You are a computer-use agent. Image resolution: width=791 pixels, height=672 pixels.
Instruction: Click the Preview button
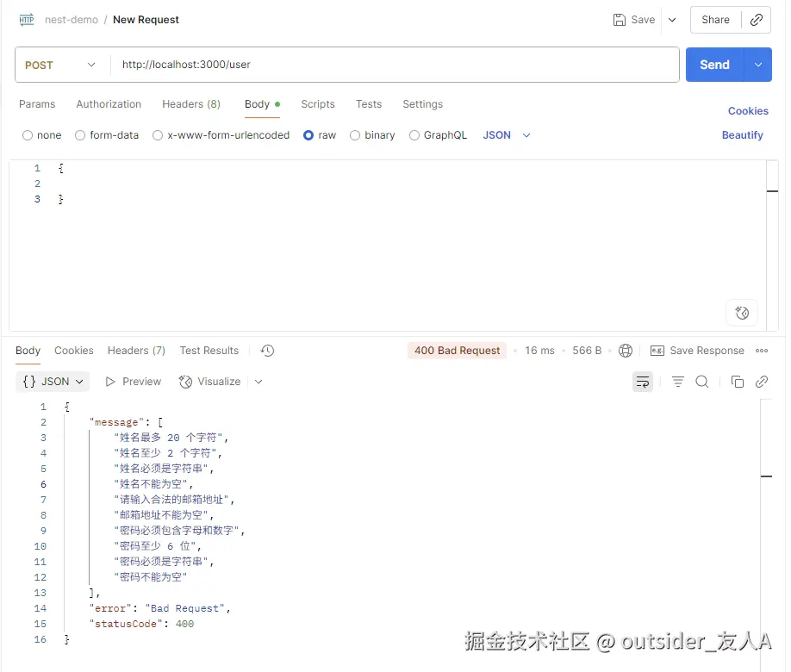pyautogui.click(x=134, y=382)
